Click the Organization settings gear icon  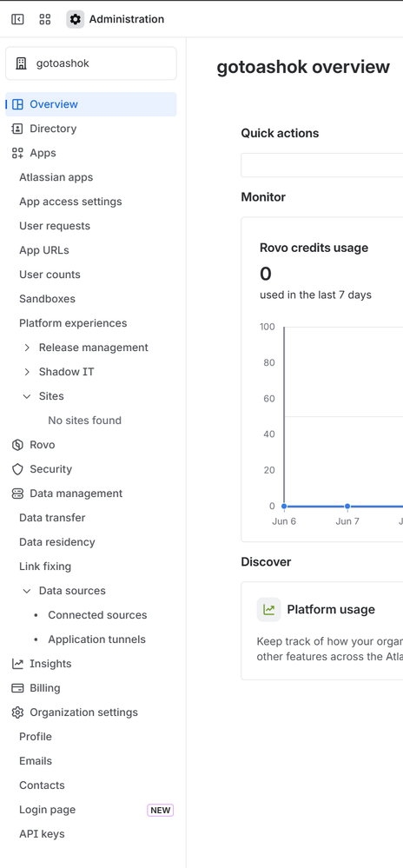17,712
